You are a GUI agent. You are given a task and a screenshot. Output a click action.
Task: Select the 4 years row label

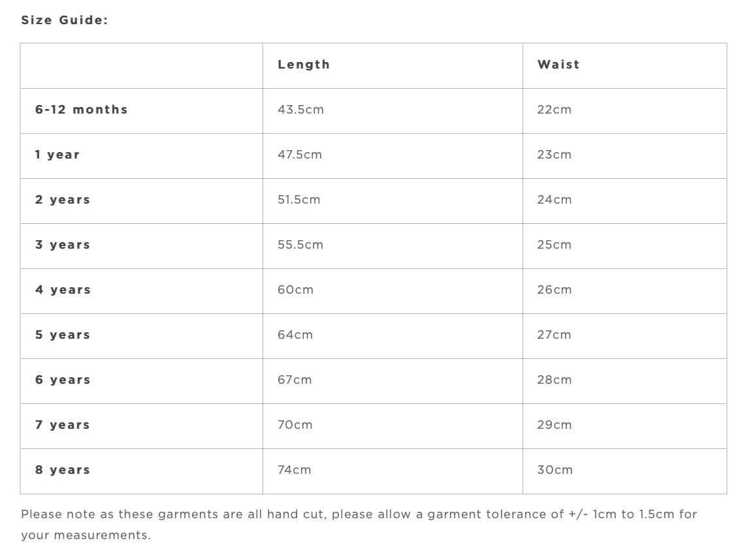[x=63, y=290]
